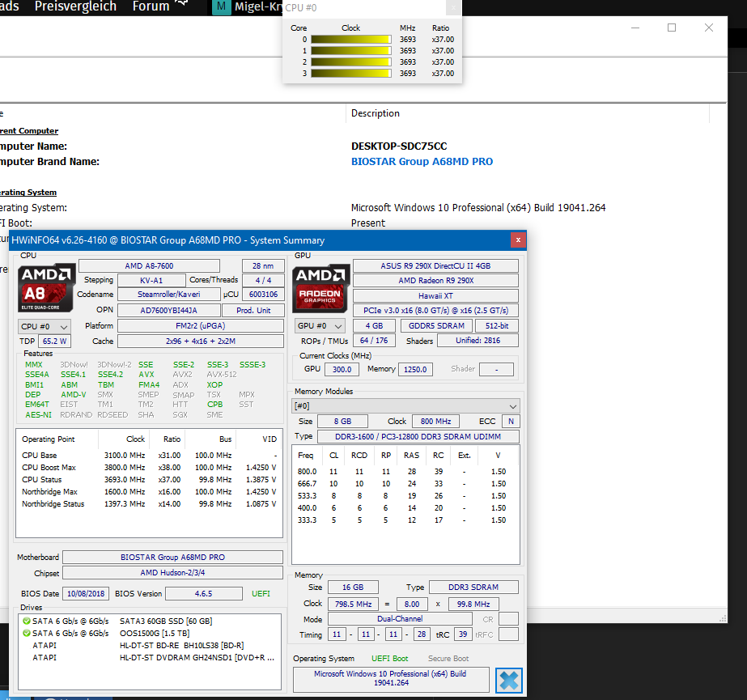Click the Dual-Channel memory mode field

click(400, 618)
